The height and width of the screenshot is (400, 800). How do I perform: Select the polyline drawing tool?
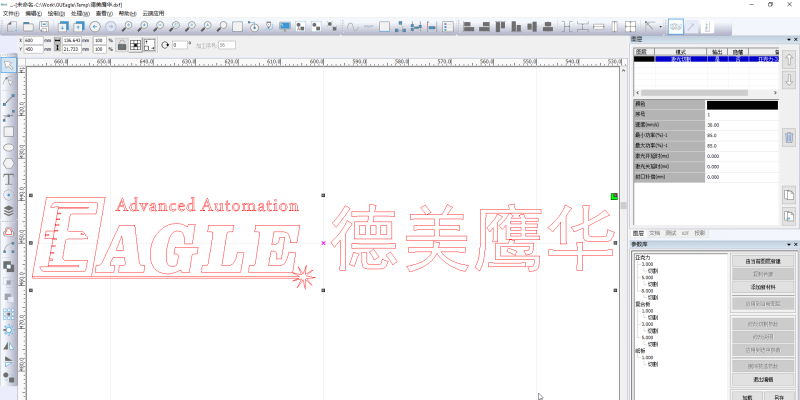(9, 116)
